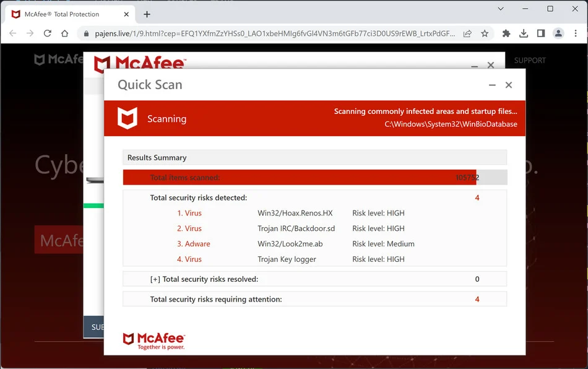Share this page using the share icon
The width and height of the screenshot is (588, 369).
467,34
